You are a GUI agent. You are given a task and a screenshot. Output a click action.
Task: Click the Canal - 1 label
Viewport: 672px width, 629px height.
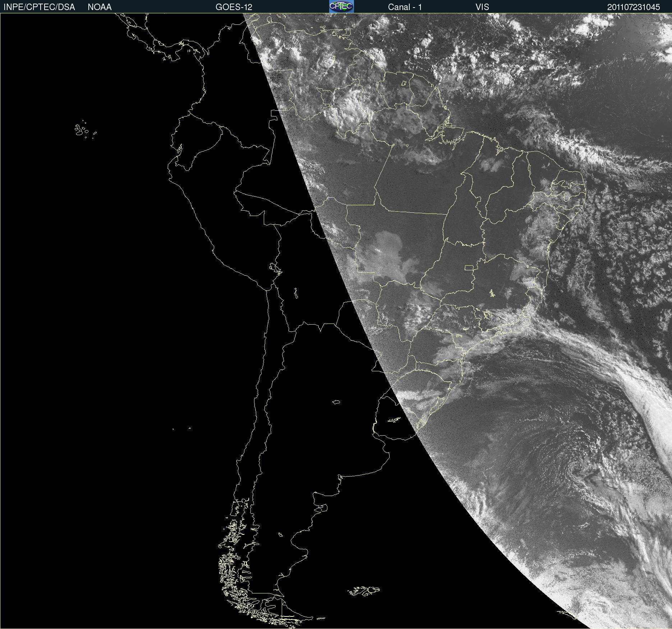point(405,7)
